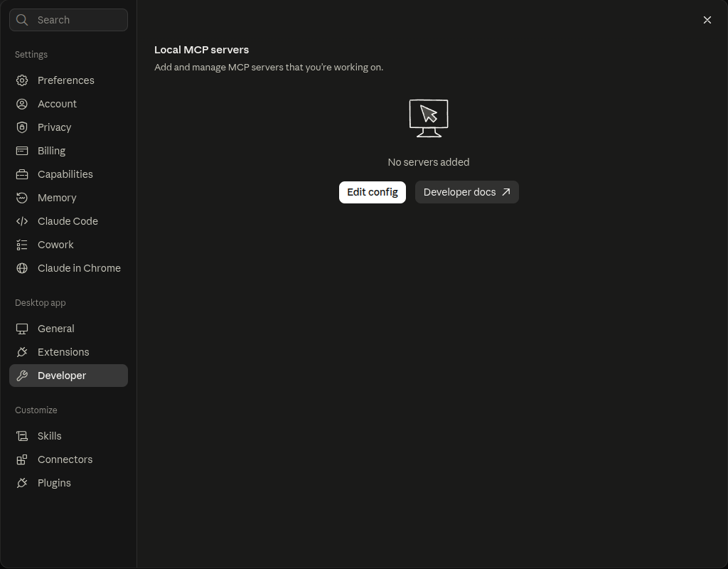
Task: Switch to General desktop settings
Action: point(69,329)
